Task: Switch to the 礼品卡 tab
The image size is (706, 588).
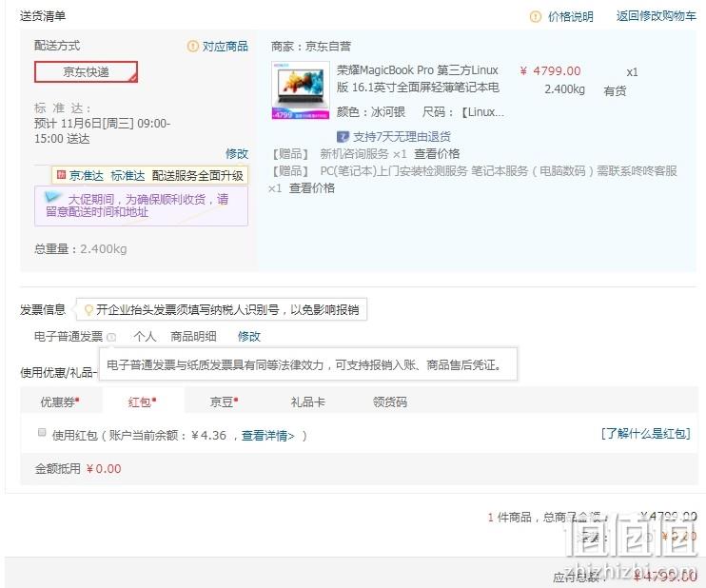Action: (308, 402)
